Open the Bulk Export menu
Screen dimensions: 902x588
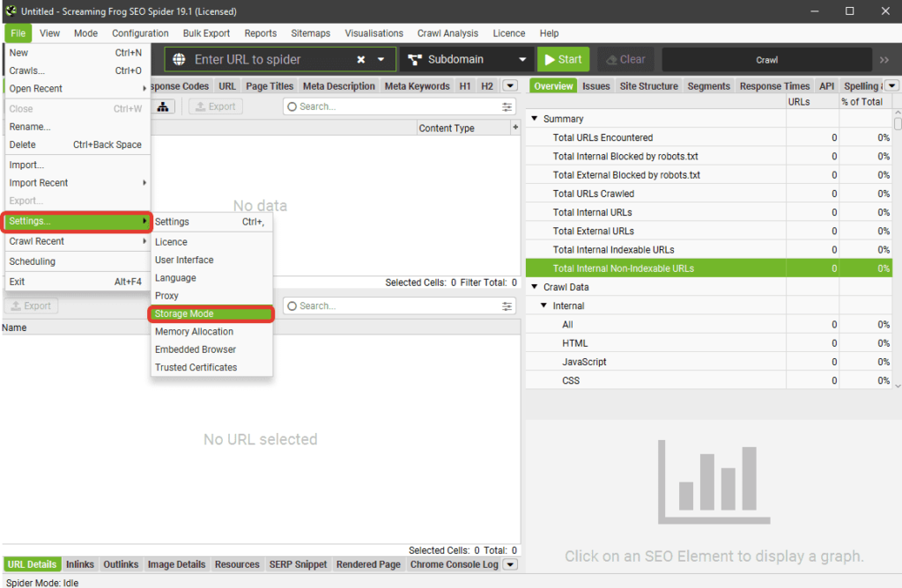click(x=206, y=33)
